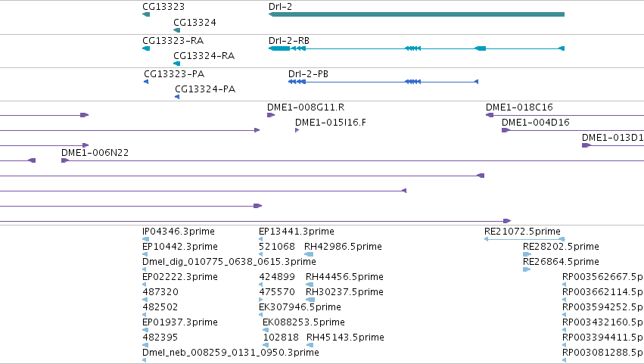Image resolution: width=644 pixels, height=364 pixels.
Task: Click the RP003662114.5p feature label
Action: [x=602, y=292]
